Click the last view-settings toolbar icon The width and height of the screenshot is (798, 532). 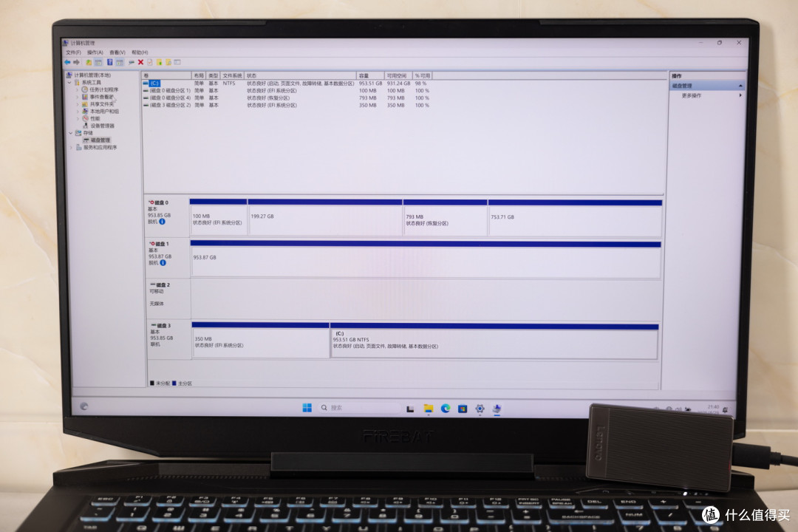[177, 62]
